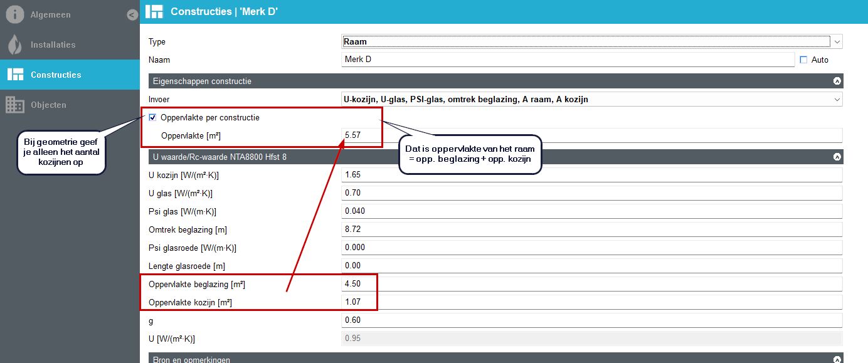Go to the Objecten section
The height and width of the screenshot is (363, 868).
(48, 105)
